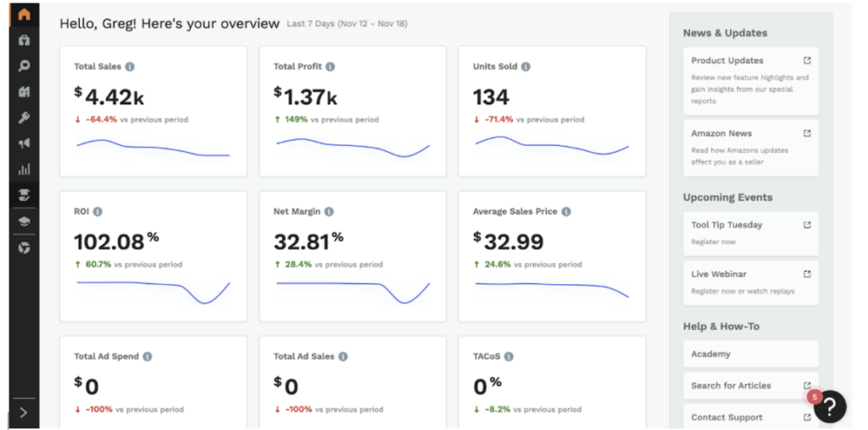Click the -64.4% vs previous period text
Screen dimensions: 868x430
(x=131, y=119)
